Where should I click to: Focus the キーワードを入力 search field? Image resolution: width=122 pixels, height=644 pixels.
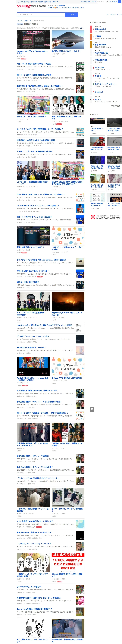click(x=41, y=14)
